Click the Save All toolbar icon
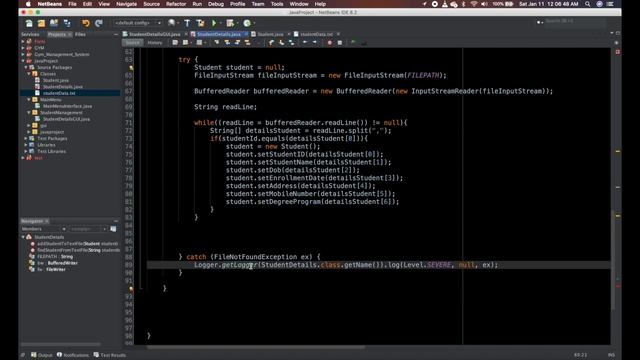640x360 pixels. [67, 23]
